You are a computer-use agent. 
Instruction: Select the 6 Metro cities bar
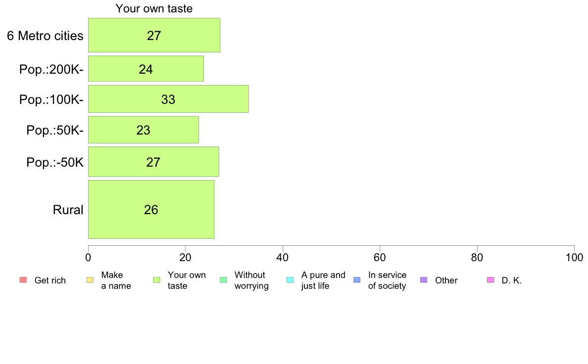(x=154, y=35)
